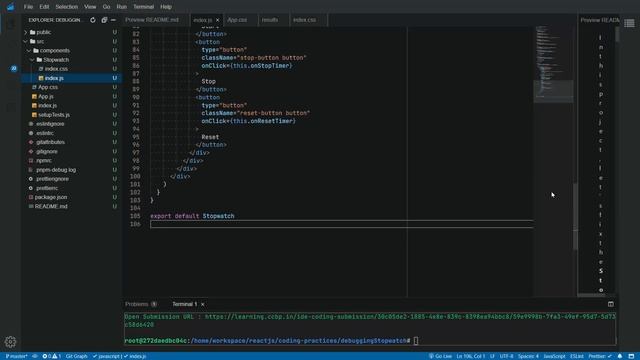Open notifications bell icon
The height and width of the screenshot is (360, 640).
click(x=620, y=356)
